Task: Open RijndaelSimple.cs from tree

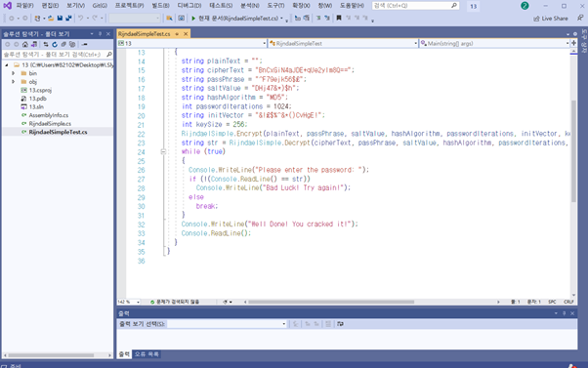Action: pos(50,123)
